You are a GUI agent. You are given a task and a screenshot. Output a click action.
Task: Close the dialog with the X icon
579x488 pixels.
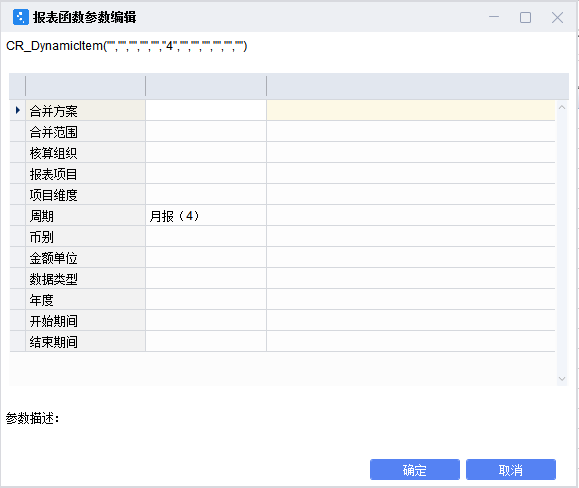557,17
